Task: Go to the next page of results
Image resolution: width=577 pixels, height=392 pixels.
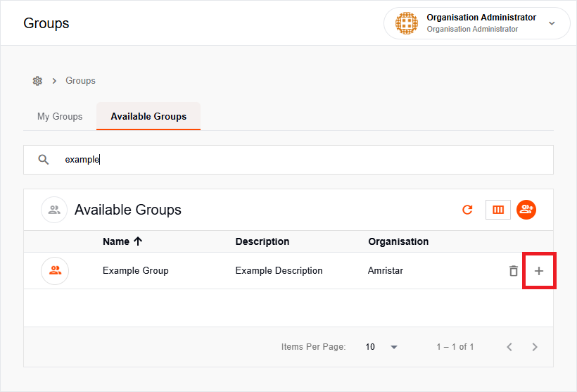Action: [535, 347]
